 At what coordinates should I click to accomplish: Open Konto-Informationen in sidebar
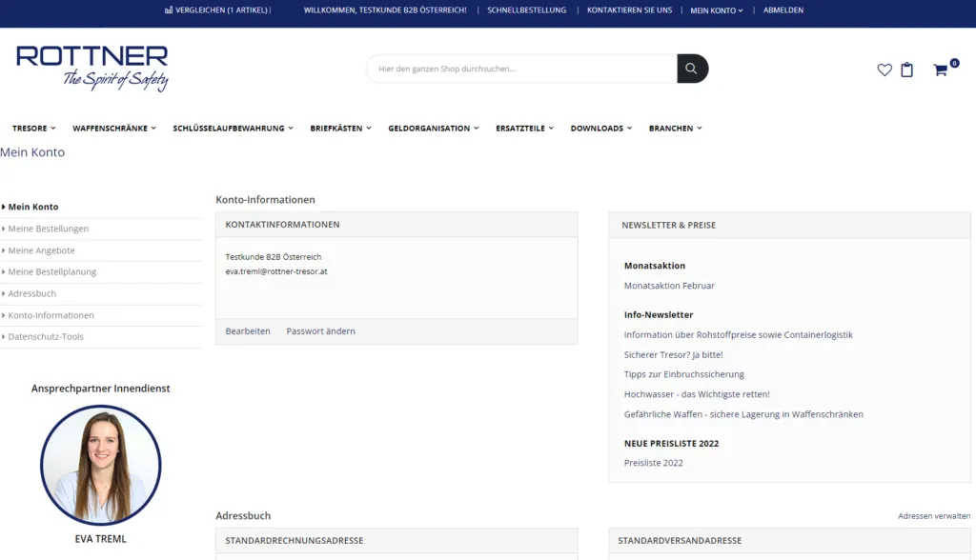click(x=51, y=315)
